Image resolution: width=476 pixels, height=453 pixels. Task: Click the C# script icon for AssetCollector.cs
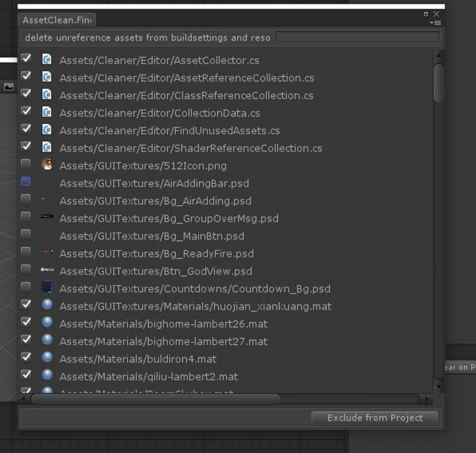tap(46, 59)
